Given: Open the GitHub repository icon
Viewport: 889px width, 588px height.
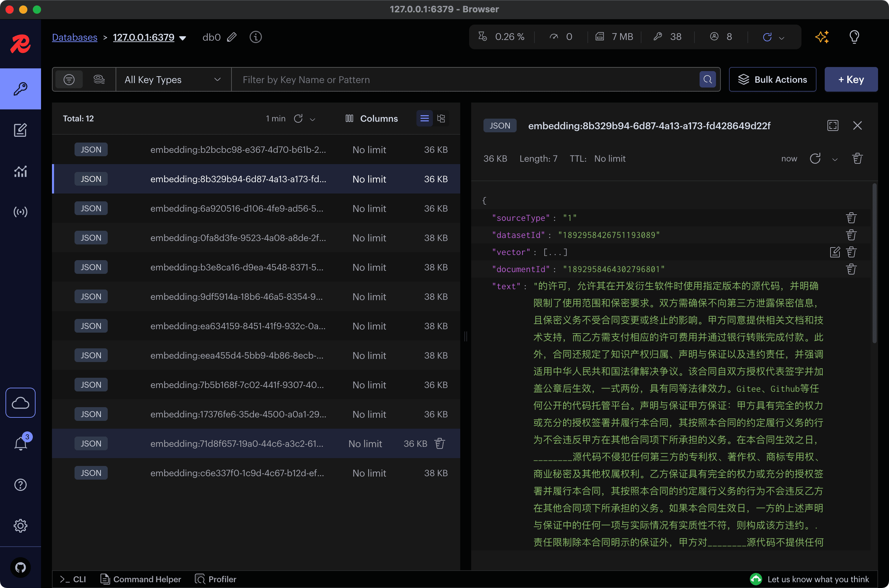Looking at the screenshot, I should 20,567.
